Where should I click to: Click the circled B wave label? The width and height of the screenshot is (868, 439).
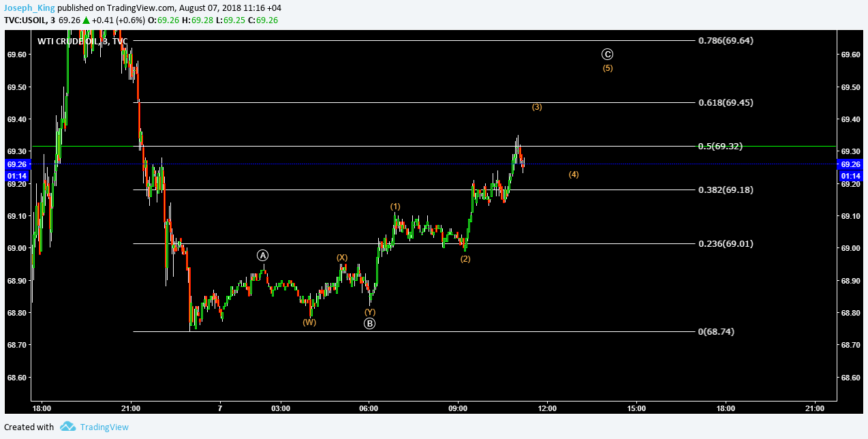369,323
